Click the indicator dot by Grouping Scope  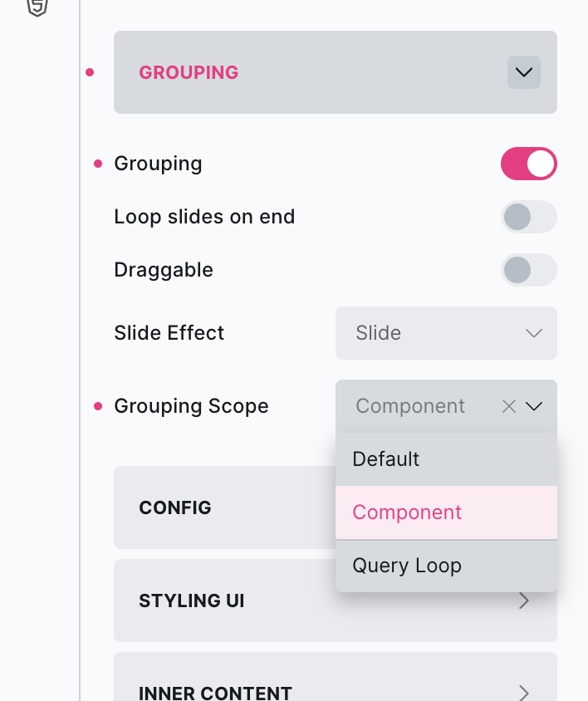click(x=98, y=406)
